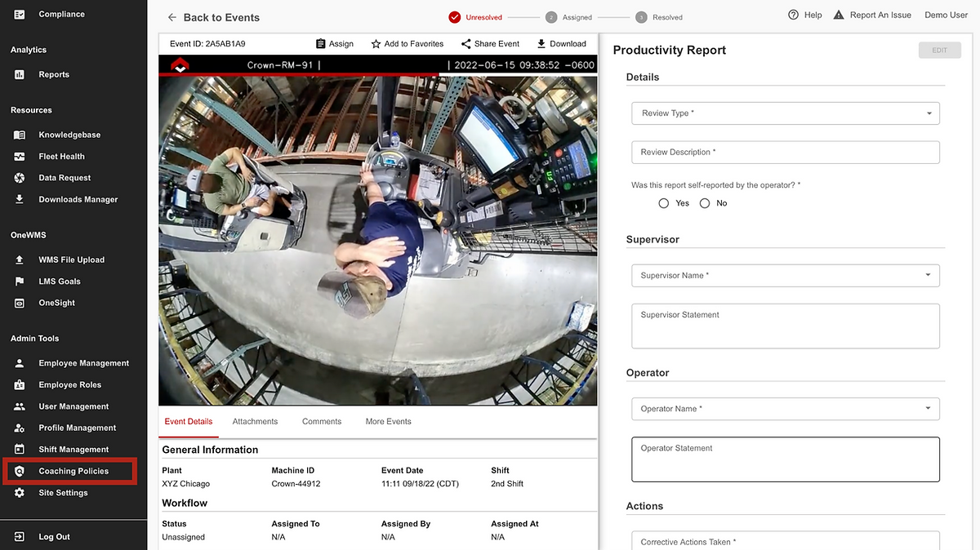Switch to the Attachments tab

(x=255, y=422)
